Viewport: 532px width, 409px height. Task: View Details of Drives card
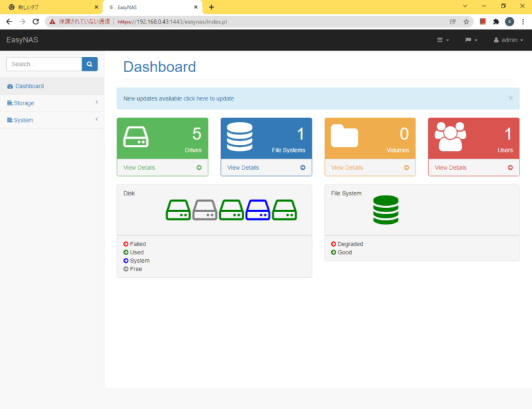coord(139,168)
